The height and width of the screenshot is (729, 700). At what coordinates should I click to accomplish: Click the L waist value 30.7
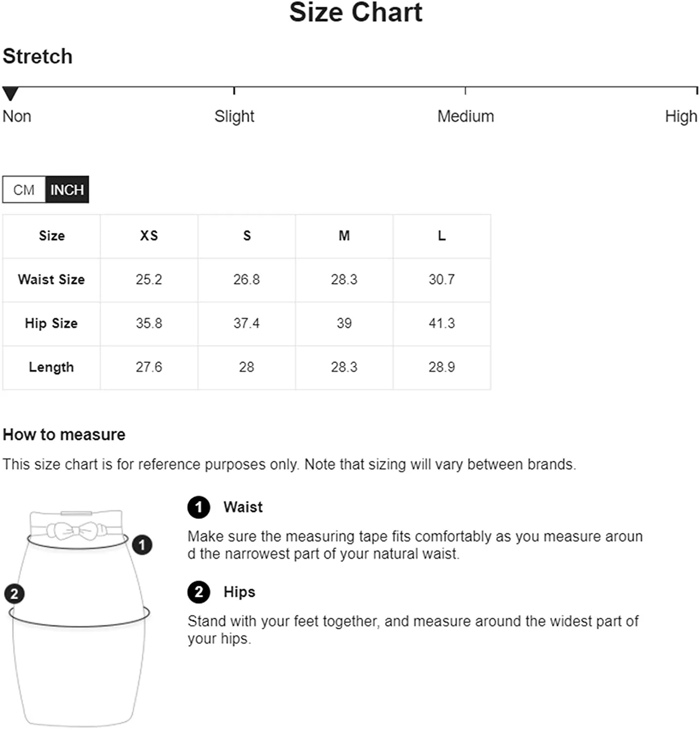[x=442, y=279]
